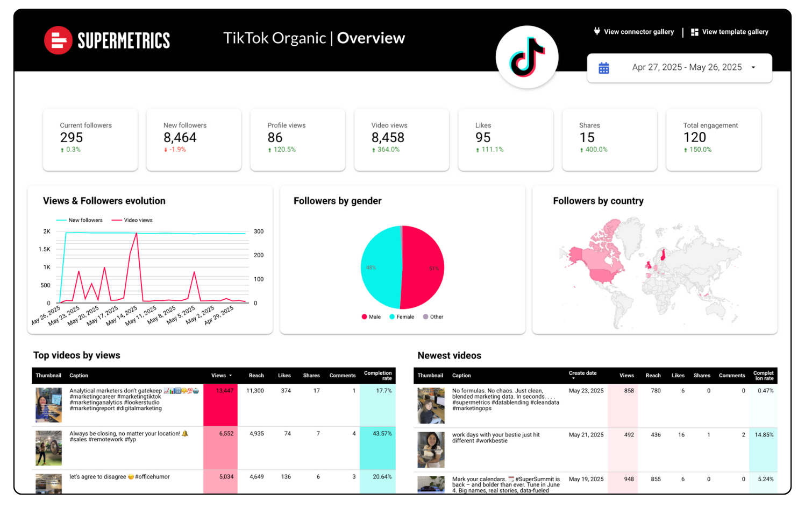The image size is (812, 507).
Task: Click the Supermetrics logo icon
Action: click(58, 40)
